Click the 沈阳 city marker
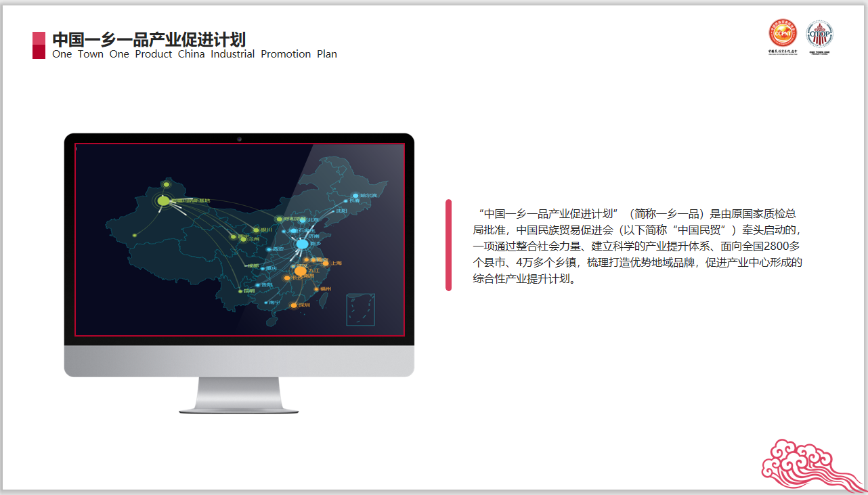868x495 pixels. coord(333,211)
